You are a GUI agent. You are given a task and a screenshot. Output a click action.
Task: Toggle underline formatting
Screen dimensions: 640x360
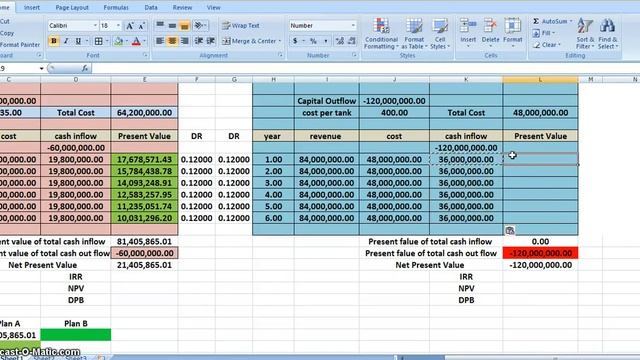78,41
